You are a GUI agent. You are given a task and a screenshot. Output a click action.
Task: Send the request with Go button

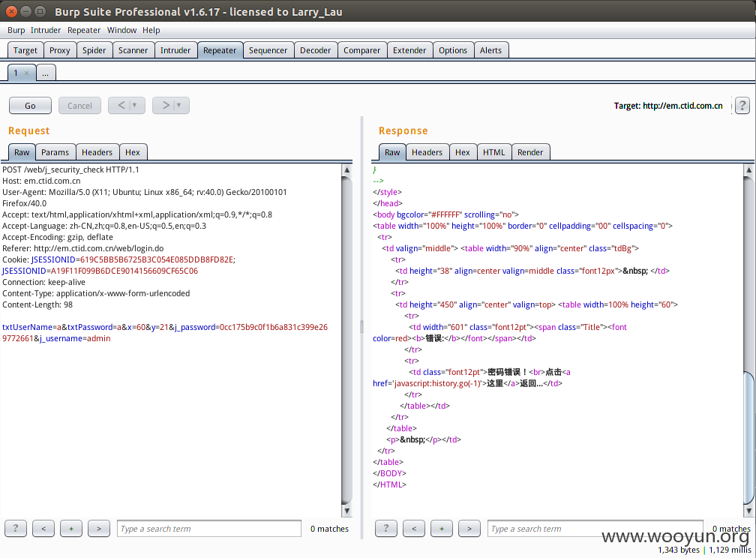(30, 106)
